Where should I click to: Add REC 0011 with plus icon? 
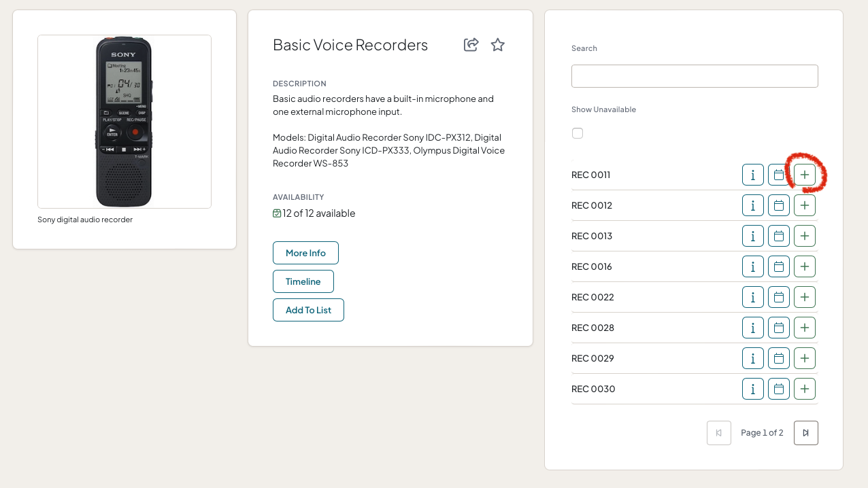[x=805, y=175]
